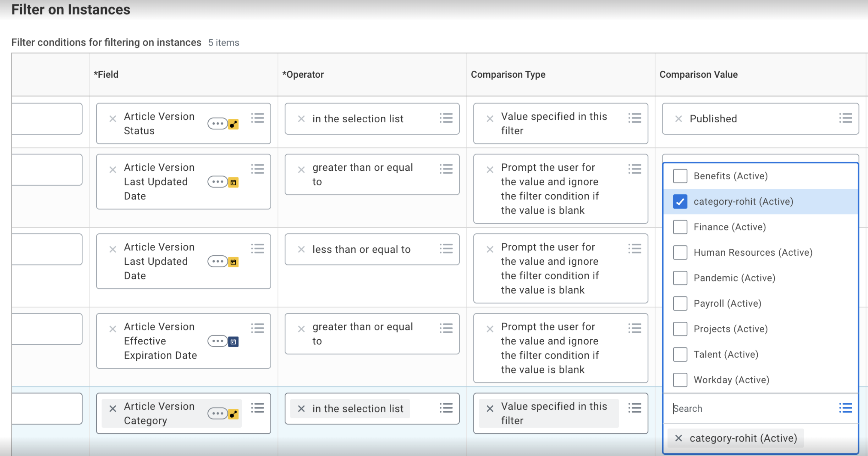Open the prompt list for the Published value
The image size is (868, 456).
pyautogui.click(x=845, y=118)
